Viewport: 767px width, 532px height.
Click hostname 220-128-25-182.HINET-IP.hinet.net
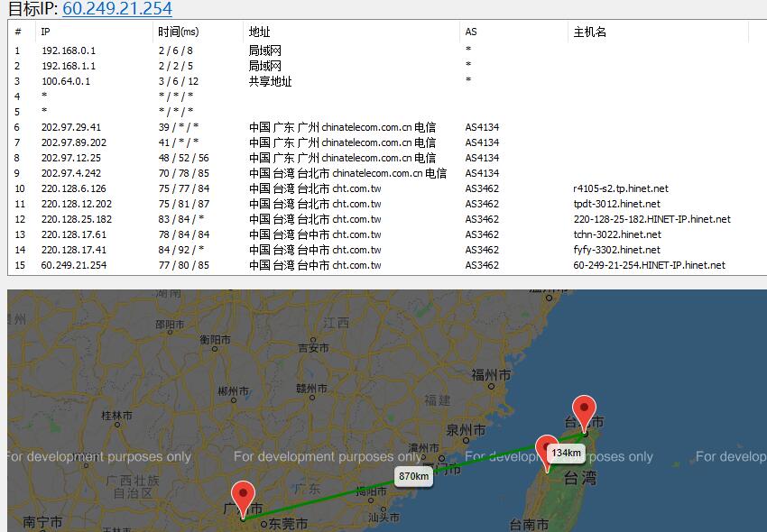click(x=652, y=219)
